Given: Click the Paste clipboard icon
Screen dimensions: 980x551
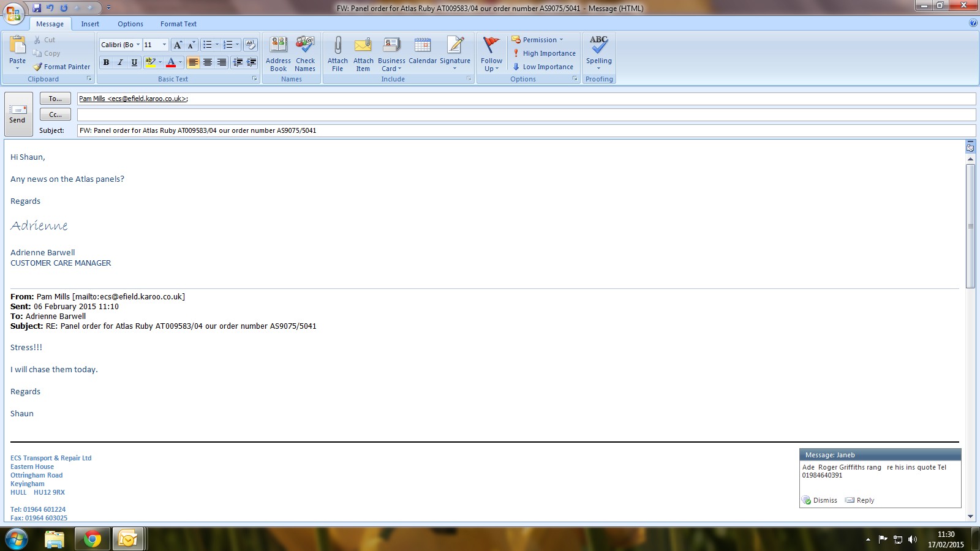Looking at the screenshot, I should click(18, 45).
